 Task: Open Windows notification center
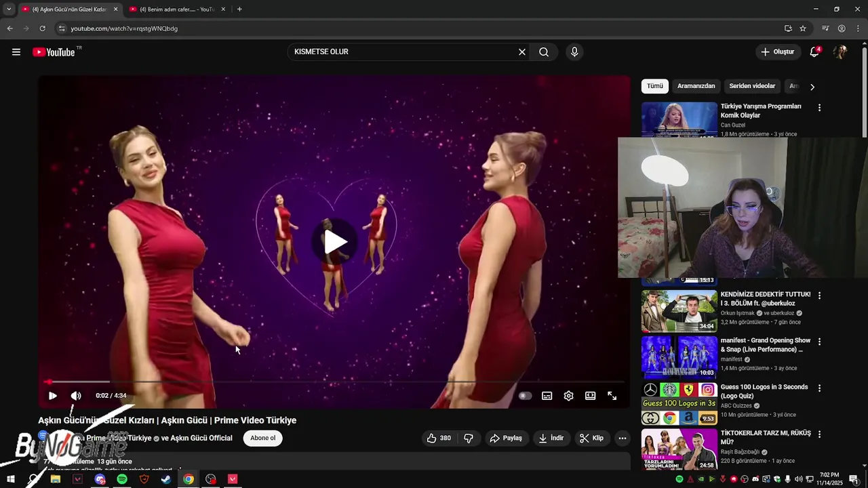[x=854, y=479]
